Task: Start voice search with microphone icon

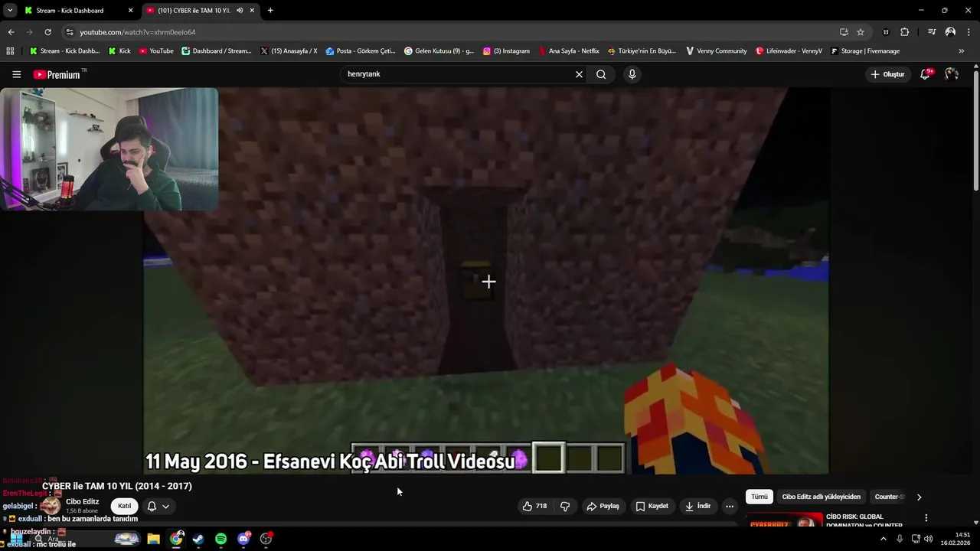Action: 632,74
